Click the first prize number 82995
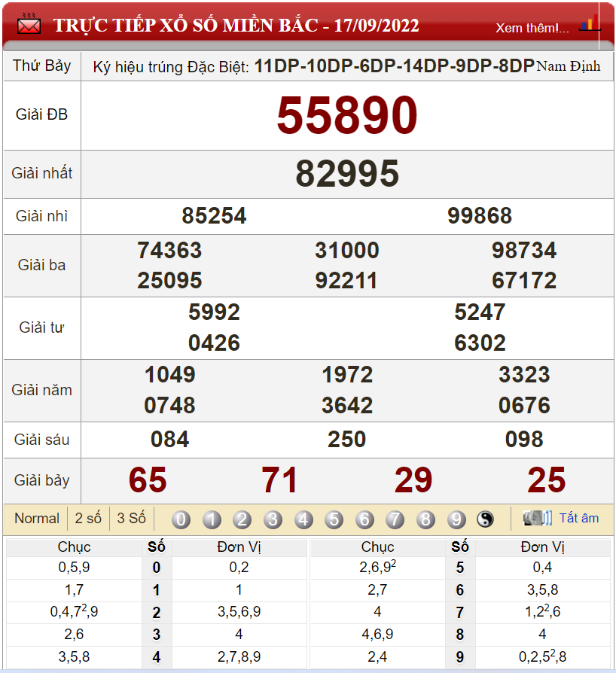 pos(346,174)
